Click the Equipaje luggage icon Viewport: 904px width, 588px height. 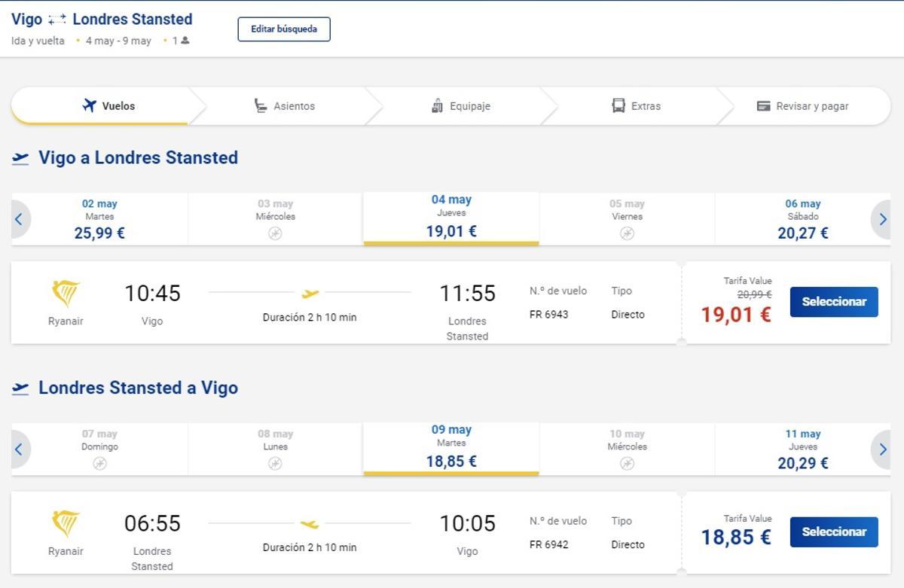pos(437,106)
